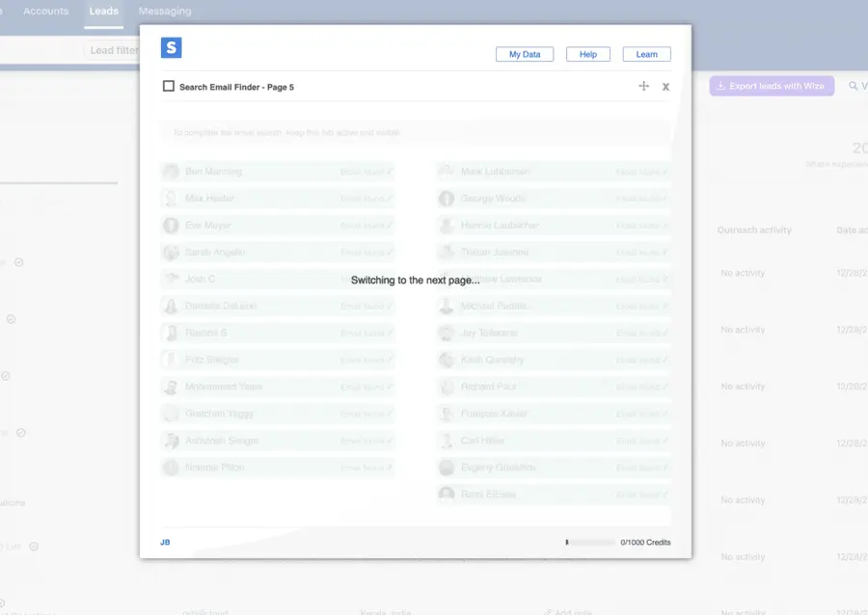Click the magnifier search icon beside Export button
Screen dimensions: 868x615
[854, 86]
